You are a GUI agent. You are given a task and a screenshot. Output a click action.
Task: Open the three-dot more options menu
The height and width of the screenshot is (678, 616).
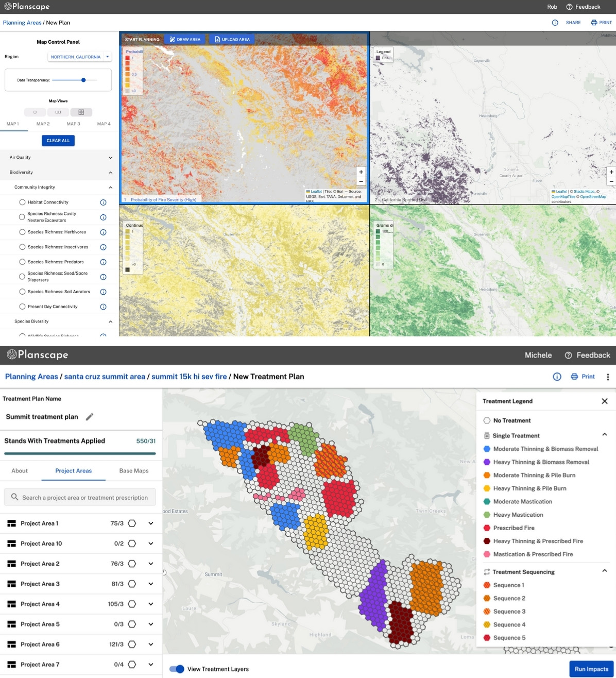click(608, 377)
